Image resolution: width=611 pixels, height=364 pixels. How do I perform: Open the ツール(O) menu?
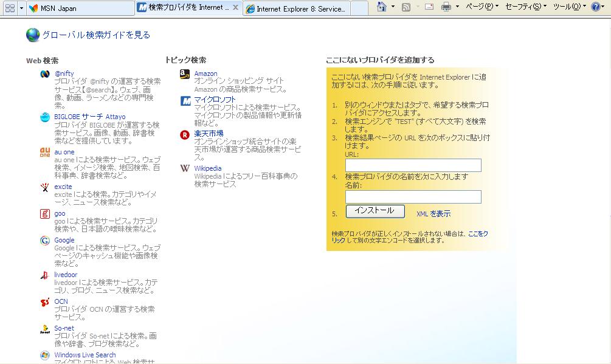coord(569,7)
